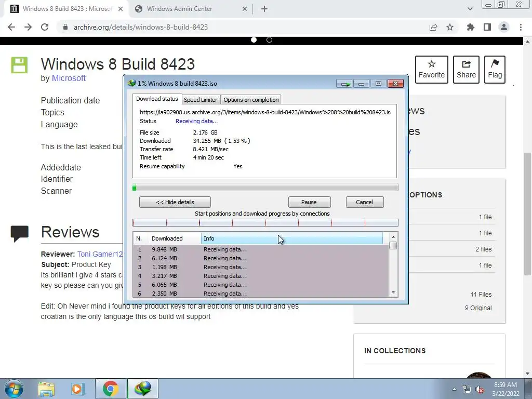The height and width of the screenshot is (399, 532).
Task: Favorite this archive item
Action: coord(432,70)
